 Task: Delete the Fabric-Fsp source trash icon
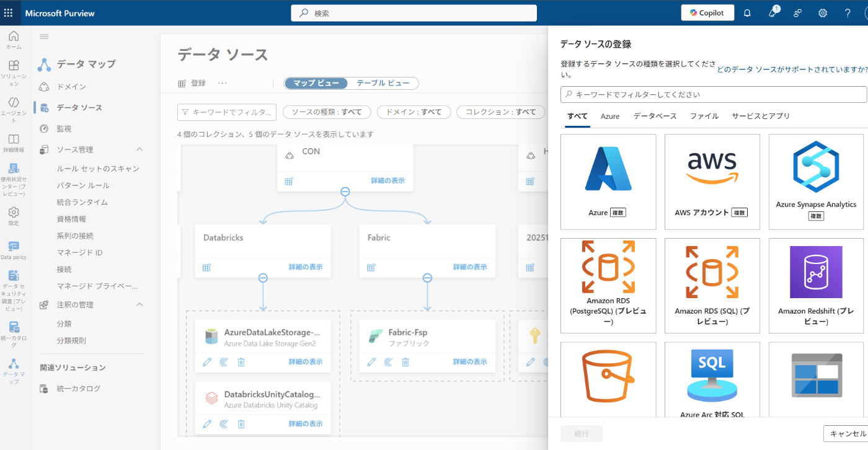tap(405, 362)
